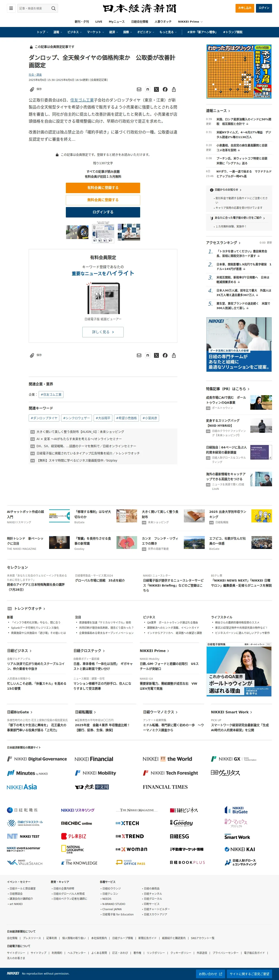The image size is (279, 980).
Task: Open the hamburger menu in the header
Action: [11, 8]
